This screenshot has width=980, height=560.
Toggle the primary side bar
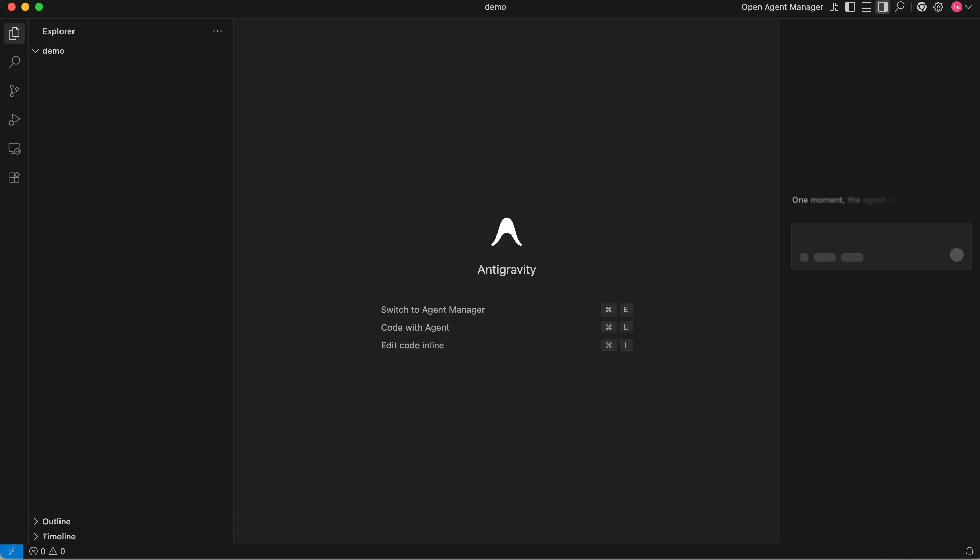[850, 7]
